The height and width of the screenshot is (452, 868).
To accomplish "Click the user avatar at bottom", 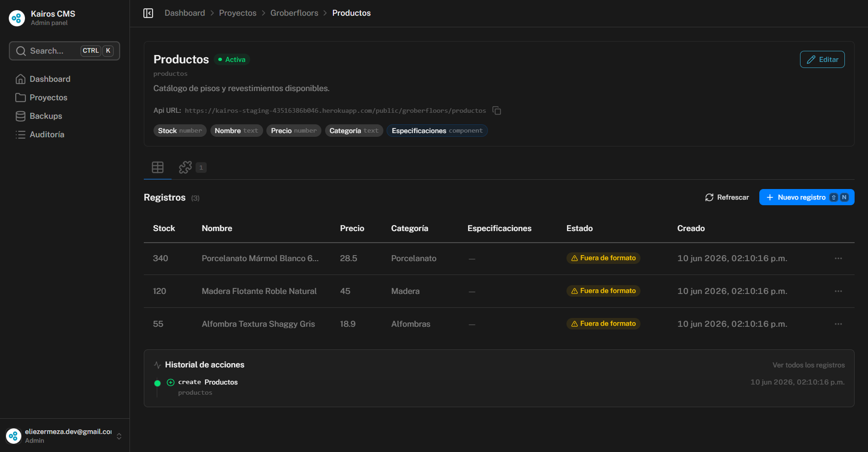I will point(14,436).
